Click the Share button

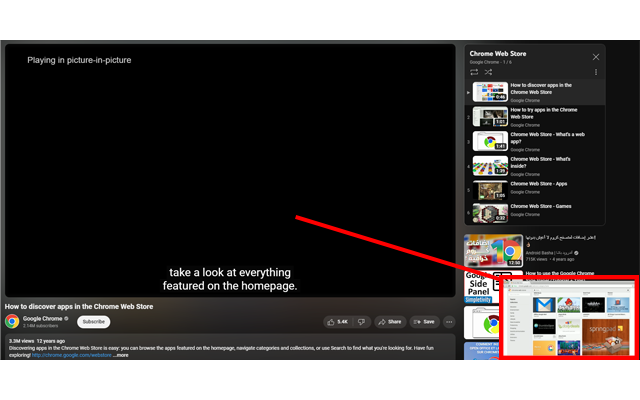390,322
